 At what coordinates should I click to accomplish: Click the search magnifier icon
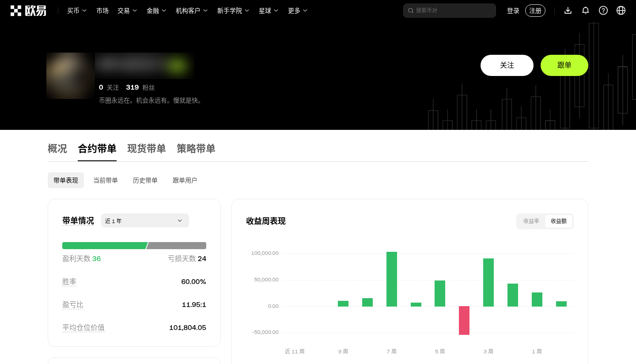(x=411, y=11)
